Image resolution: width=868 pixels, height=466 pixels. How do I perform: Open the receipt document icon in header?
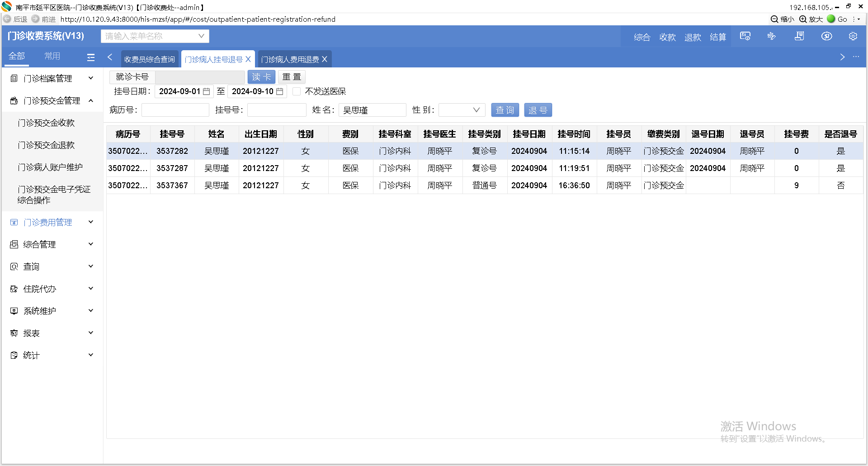[799, 36]
